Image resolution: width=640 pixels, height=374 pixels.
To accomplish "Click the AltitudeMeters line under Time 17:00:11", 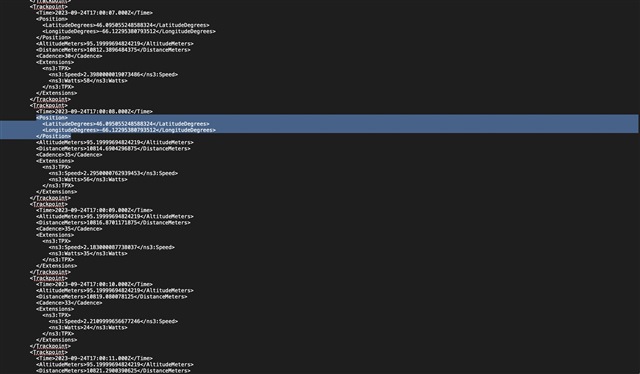I will click(x=115, y=364).
